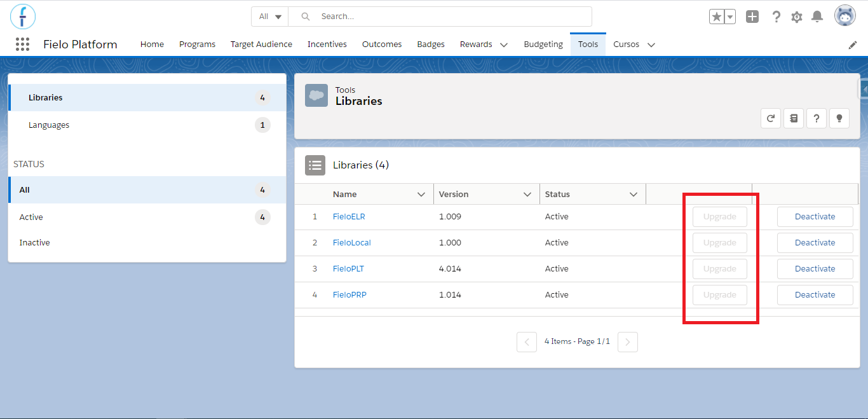Select the Tools tab
The width and height of the screenshot is (868, 419).
click(588, 45)
